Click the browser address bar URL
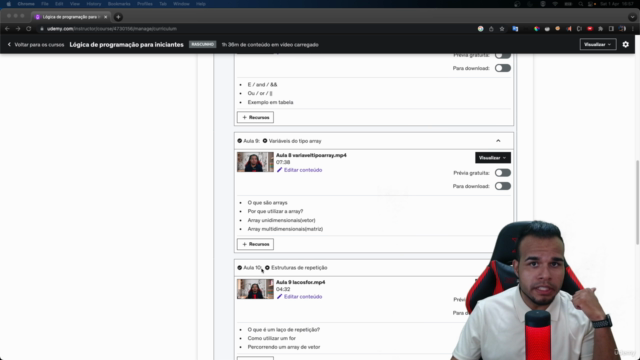Image resolution: width=640 pixels, height=360 pixels. [x=112, y=29]
